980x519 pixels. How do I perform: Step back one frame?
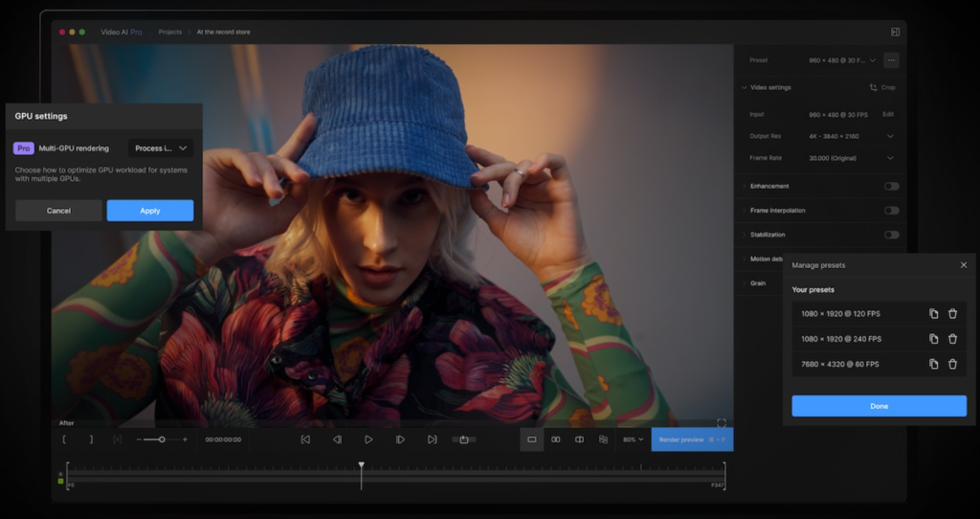pos(337,440)
